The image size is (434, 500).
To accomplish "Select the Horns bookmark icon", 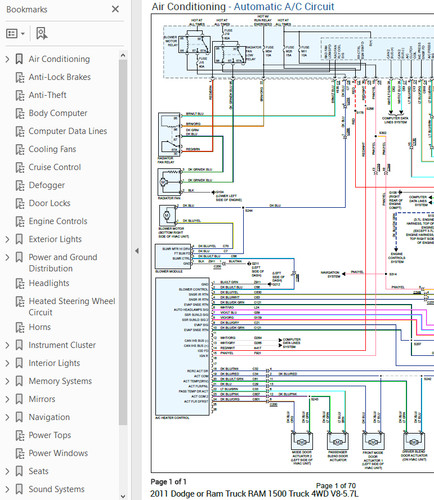I will click(20, 327).
